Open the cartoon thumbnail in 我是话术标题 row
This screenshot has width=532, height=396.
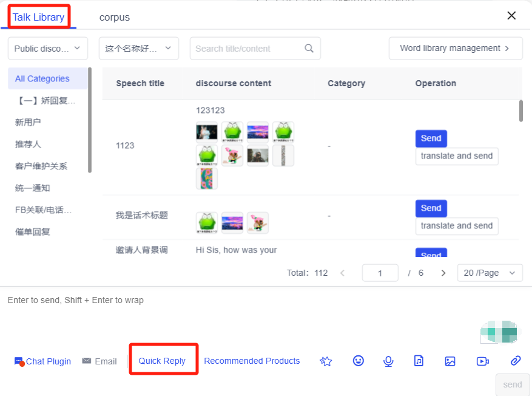tap(258, 223)
